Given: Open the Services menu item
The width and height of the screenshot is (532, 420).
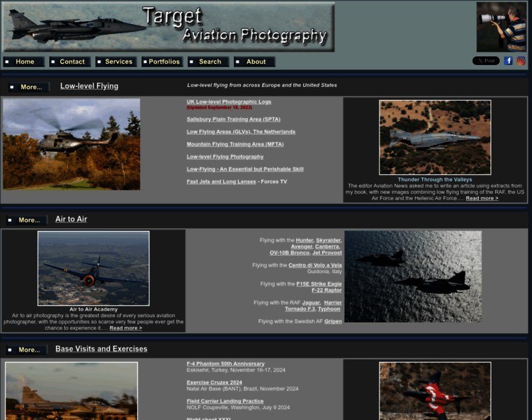Looking at the screenshot, I should tap(116, 62).
